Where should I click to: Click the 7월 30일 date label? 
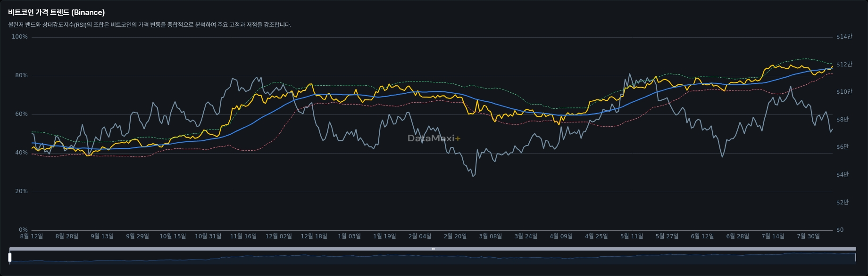coord(808,236)
